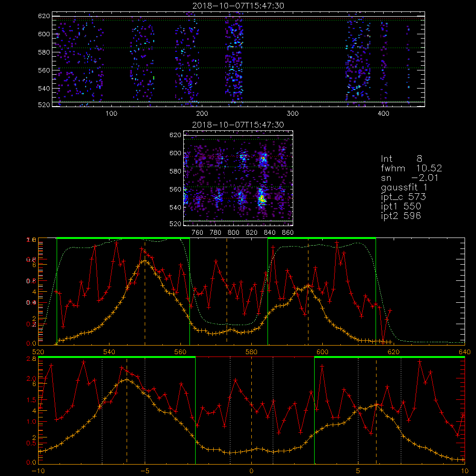Click the 'ipt2 596' parameter line
Screen dimensions: 476x476
401,216
